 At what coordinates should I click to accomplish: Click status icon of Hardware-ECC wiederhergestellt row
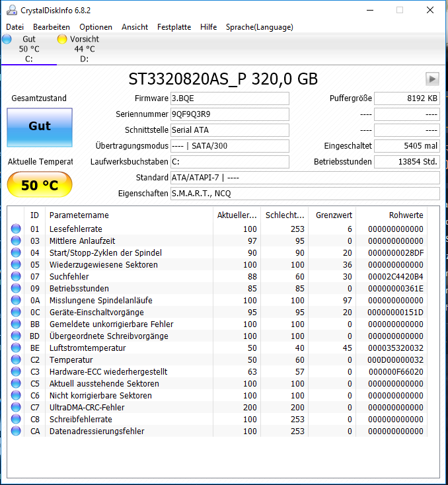tap(16, 371)
